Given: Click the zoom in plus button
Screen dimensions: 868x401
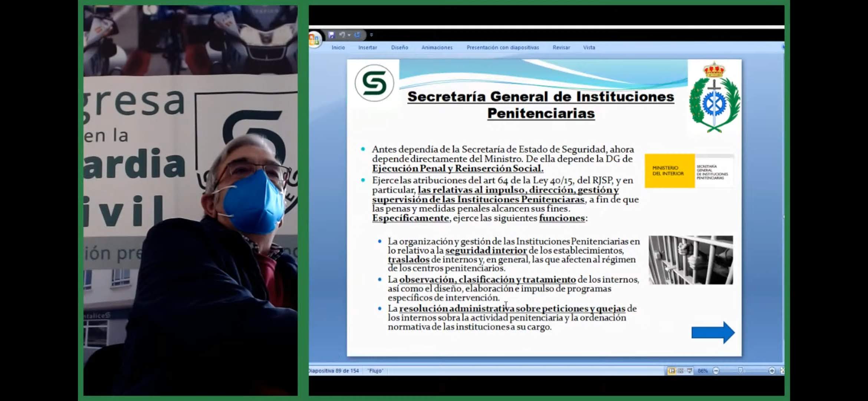Looking at the screenshot, I should pyautogui.click(x=772, y=371).
